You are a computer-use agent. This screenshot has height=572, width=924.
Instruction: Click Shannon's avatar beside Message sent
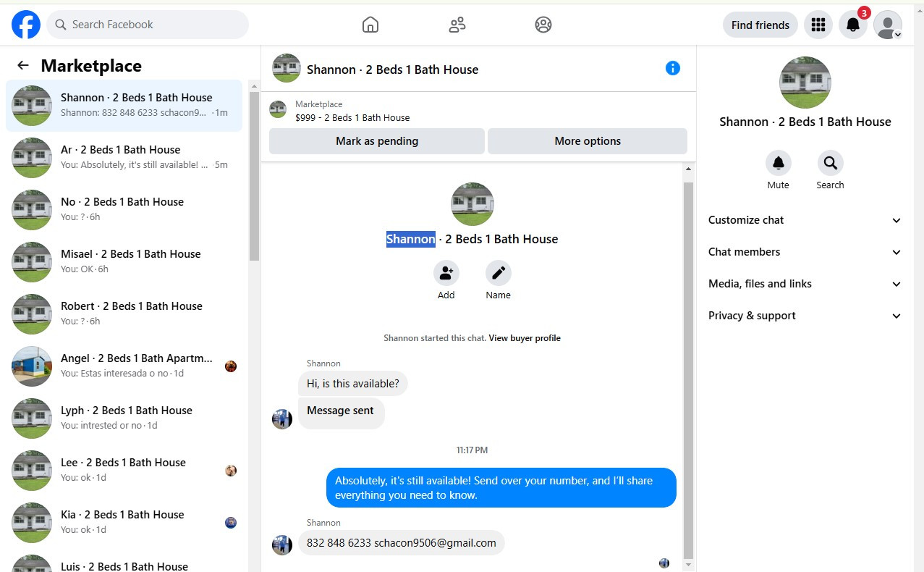click(282, 419)
